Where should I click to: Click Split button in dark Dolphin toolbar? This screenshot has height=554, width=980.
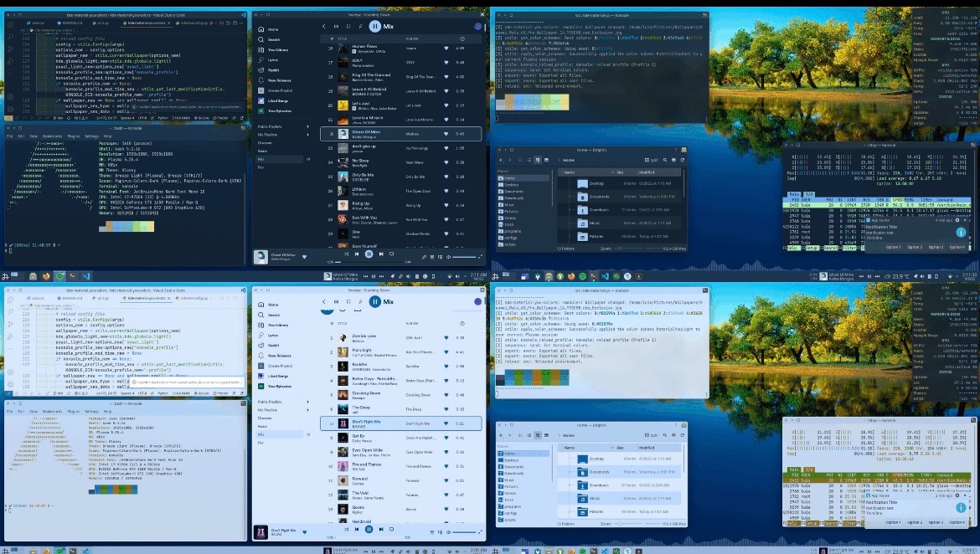(x=652, y=160)
